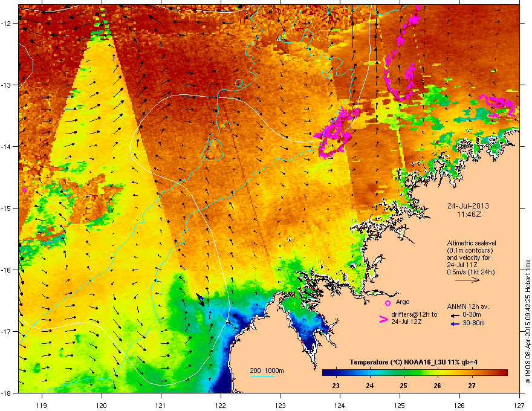The width and height of the screenshot is (532, 411).
Task: Click the colorbar at the 23 degree mark
Action: (x=336, y=373)
